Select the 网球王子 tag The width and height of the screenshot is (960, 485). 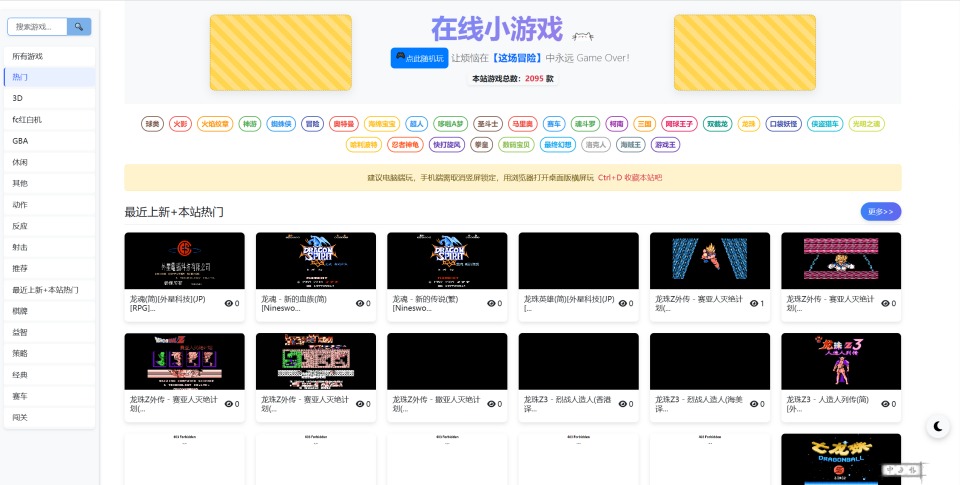click(x=679, y=124)
